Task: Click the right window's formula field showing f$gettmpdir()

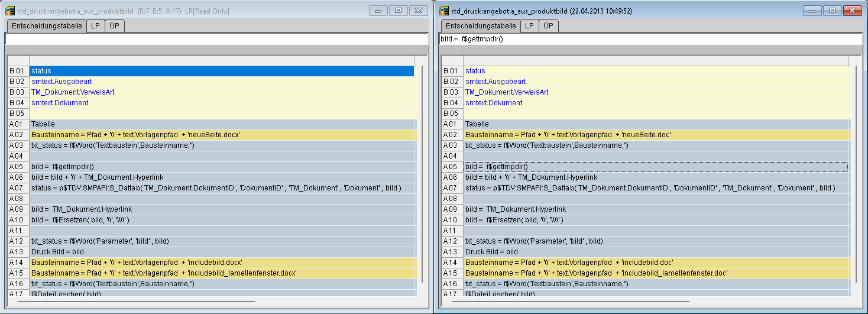Action: click(650, 39)
